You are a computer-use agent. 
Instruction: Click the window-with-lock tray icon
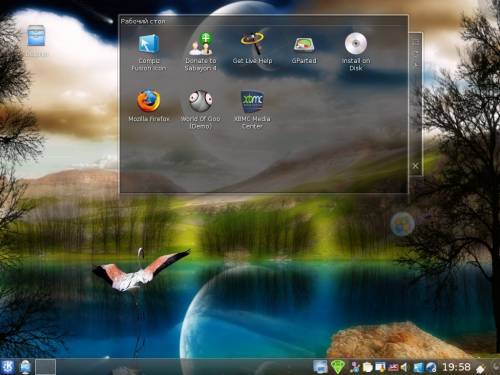[380, 367]
